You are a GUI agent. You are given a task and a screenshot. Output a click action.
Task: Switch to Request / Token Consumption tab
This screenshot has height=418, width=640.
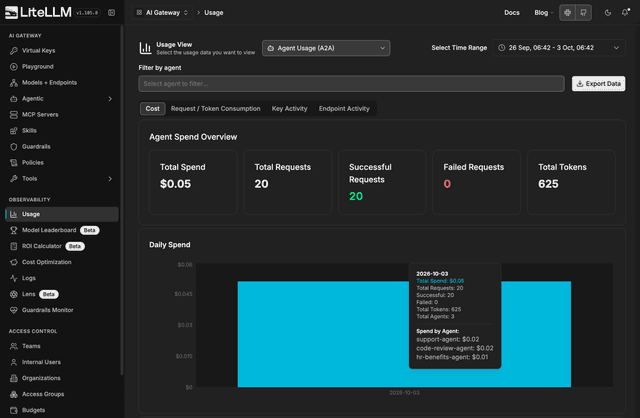pyautogui.click(x=216, y=109)
